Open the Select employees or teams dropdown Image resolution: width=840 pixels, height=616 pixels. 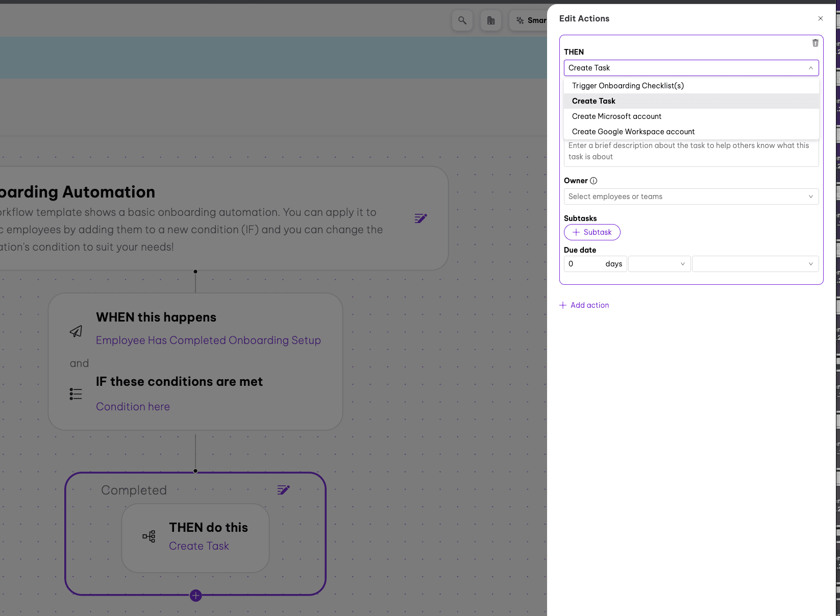tap(691, 196)
